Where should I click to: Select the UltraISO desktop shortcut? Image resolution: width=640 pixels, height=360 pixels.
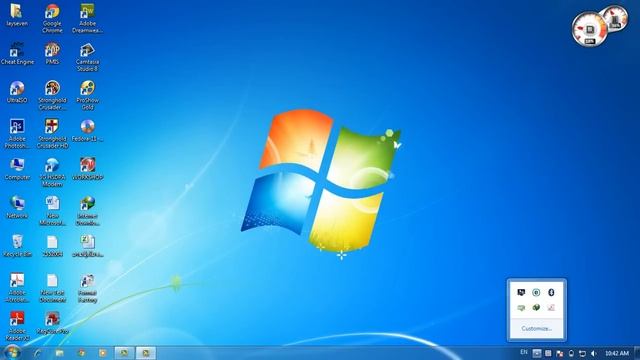17,92
